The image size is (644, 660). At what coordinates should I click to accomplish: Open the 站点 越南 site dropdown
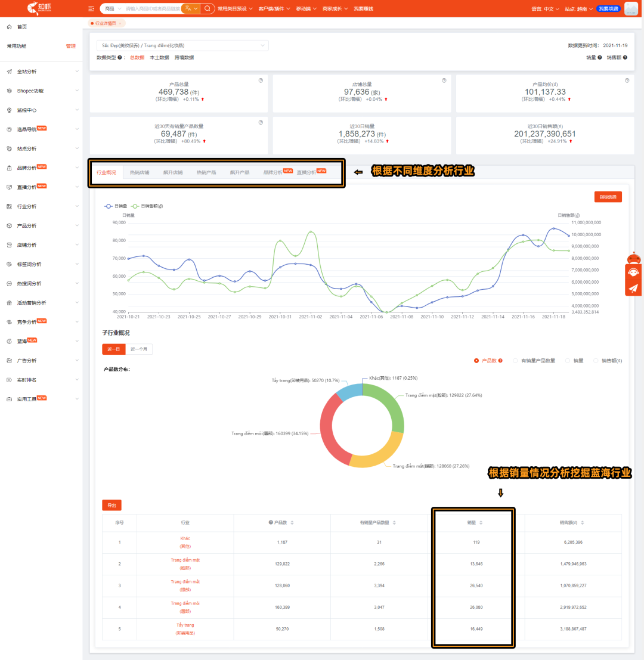tap(579, 9)
